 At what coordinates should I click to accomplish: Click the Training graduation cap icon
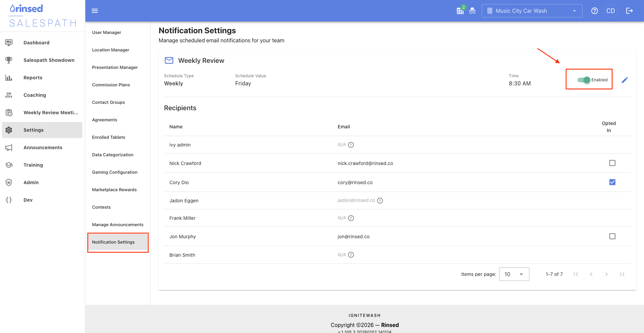[9, 165]
